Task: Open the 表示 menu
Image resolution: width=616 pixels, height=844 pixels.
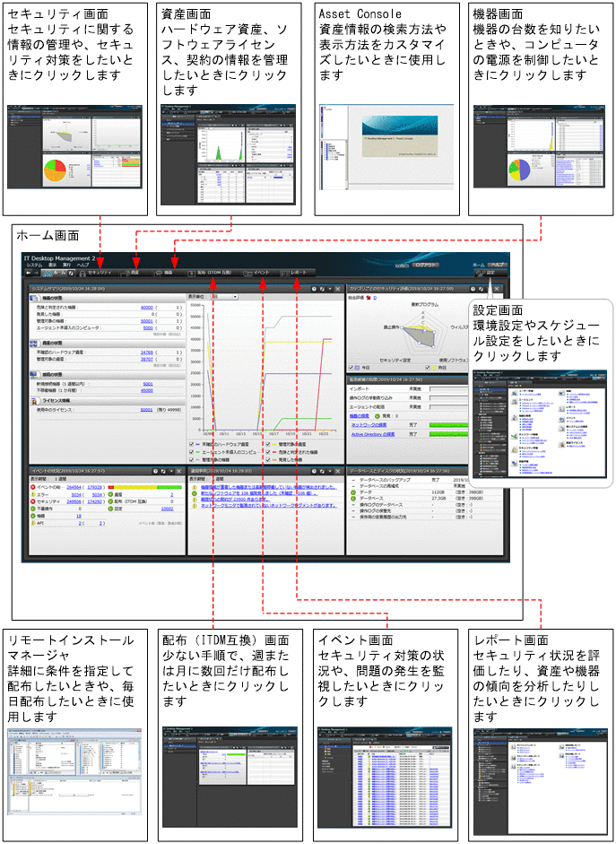Action: point(52,265)
